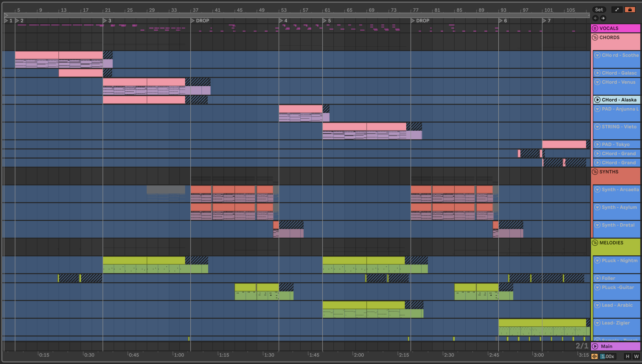Image resolution: width=642 pixels, height=364 pixels.
Task: Select the first DROP locator marker
Action: click(193, 21)
